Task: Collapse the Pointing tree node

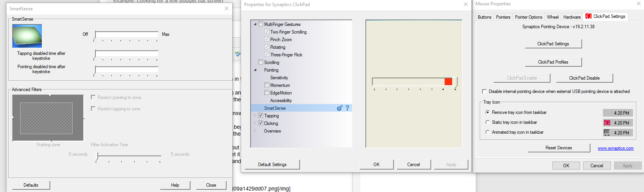Action: tap(255, 70)
